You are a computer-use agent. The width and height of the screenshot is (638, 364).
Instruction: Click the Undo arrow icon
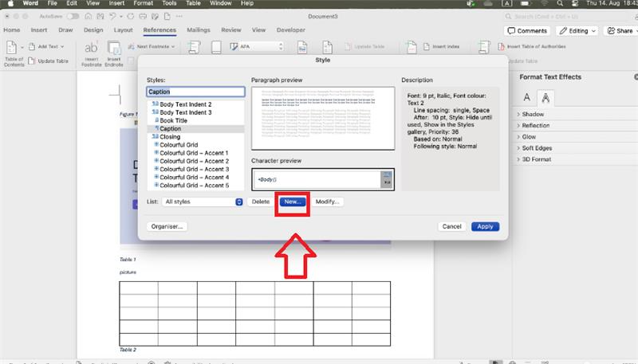point(112,16)
